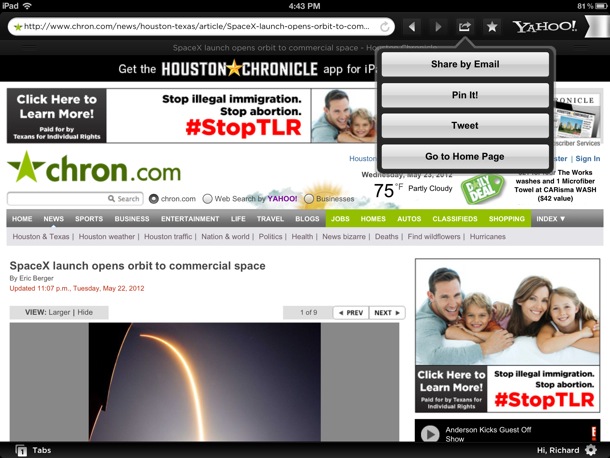Click Hide view option
This screenshot has height=458, width=610.
(x=85, y=312)
